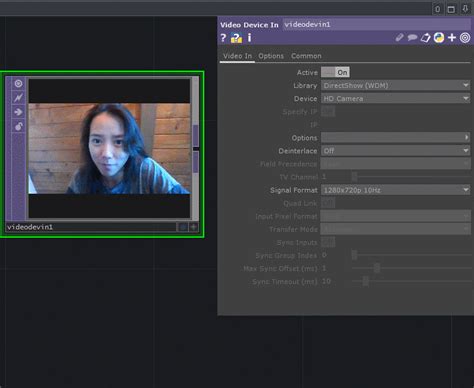The height and width of the screenshot is (388, 474).
Task: Open Python help icon in parameter header
Action: tap(236, 38)
